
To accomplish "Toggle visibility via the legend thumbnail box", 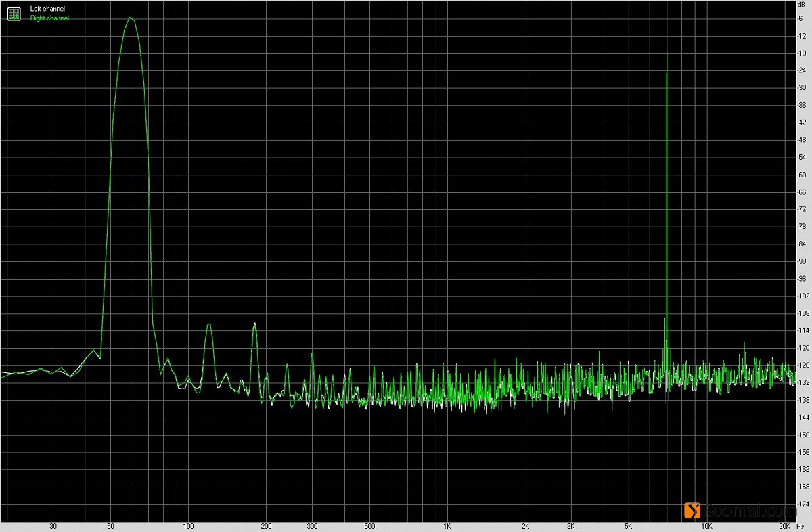I will [x=14, y=13].
